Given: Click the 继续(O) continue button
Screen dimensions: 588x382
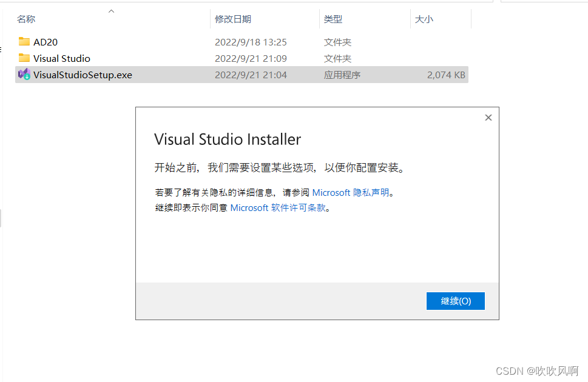Looking at the screenshot, I should pos(456,301).
